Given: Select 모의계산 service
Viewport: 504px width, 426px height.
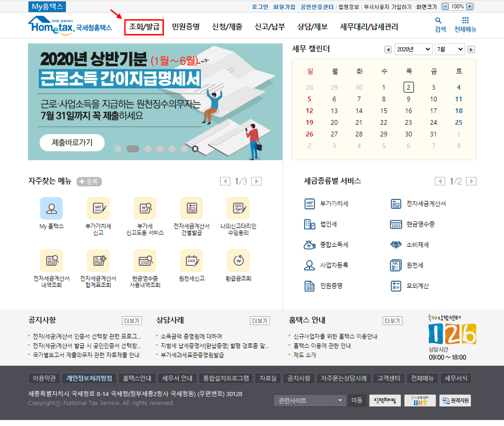Looking at the screenshot, I should pyautogui.click(x=409, y=286).
